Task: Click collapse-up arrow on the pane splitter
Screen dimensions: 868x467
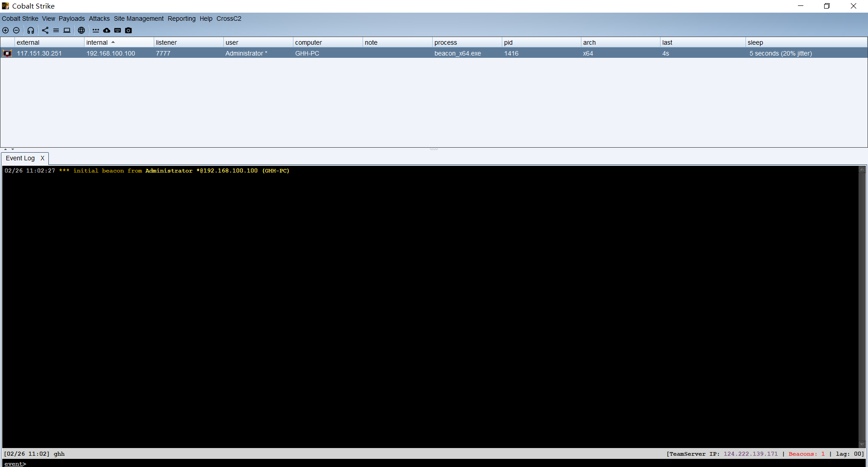Action: click(5, 149)
